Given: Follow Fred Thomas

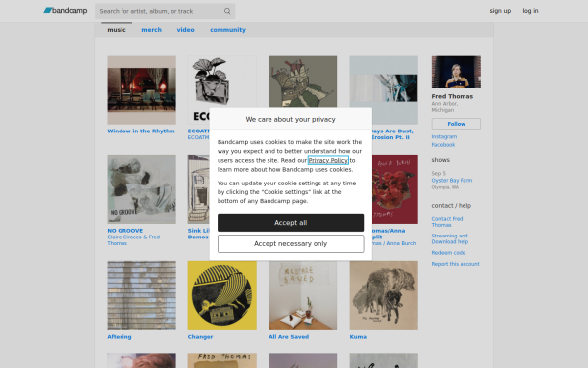Looking at the screenshot, I should [x=457, y=124].
